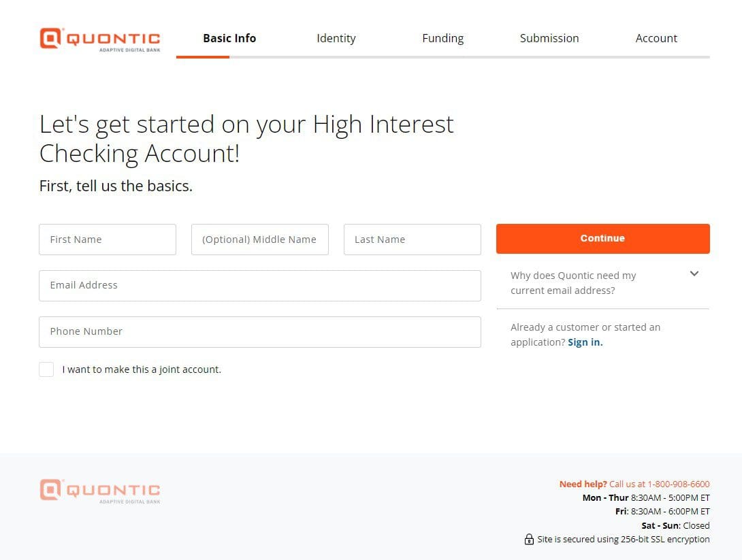Click the Sign in link

tap(584, 342)
